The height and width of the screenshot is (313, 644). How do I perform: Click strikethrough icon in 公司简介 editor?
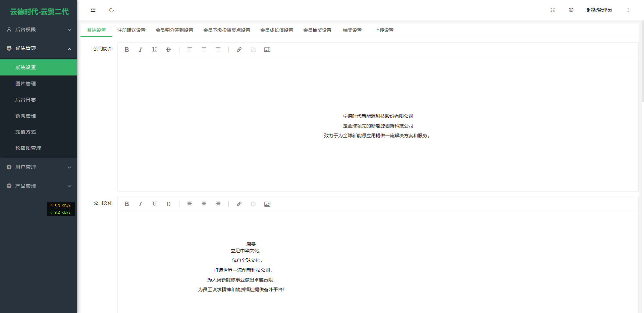pos(169,50)
